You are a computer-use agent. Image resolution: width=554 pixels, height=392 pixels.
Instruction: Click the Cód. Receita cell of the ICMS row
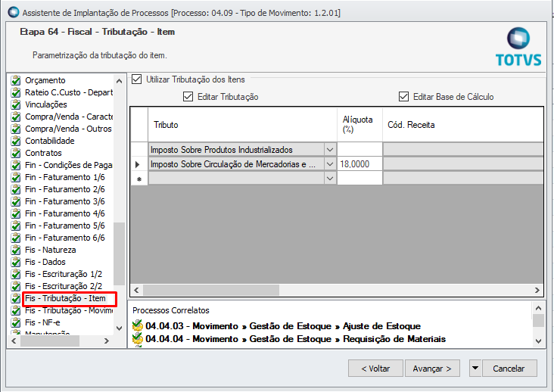463,164
